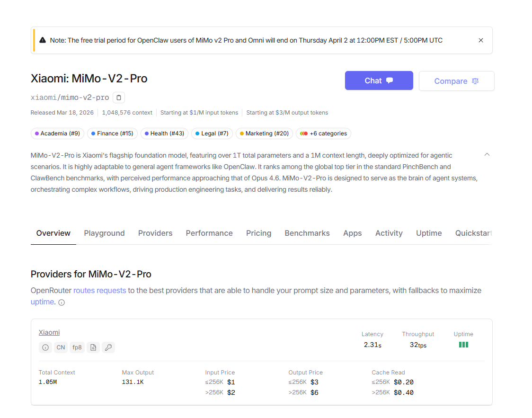Click the '1,048,576 context' text
This screenshot has width=532, height=418.
click(127, 113)
